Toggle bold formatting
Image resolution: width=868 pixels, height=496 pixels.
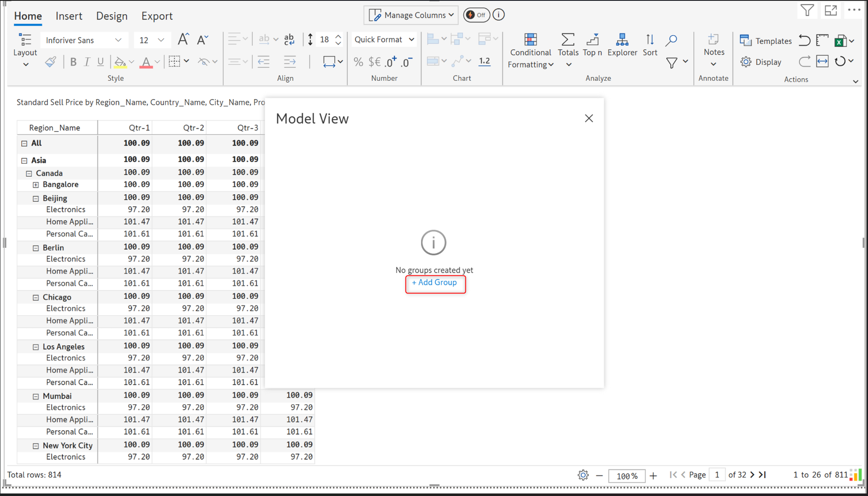[x=73, y=62]
